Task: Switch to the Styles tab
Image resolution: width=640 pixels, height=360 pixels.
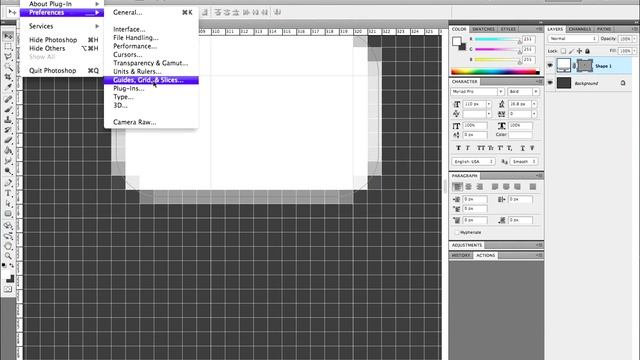Action: 508,29
